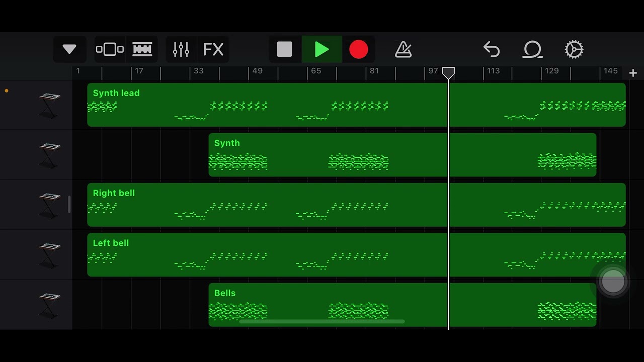This screenshot has width=644, height=362.
Task: Jump to bar 1 on the ruler
Action: 78,71
